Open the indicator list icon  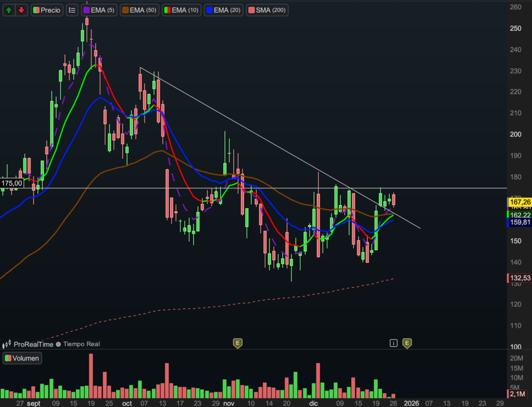click(x=72, y=10)
